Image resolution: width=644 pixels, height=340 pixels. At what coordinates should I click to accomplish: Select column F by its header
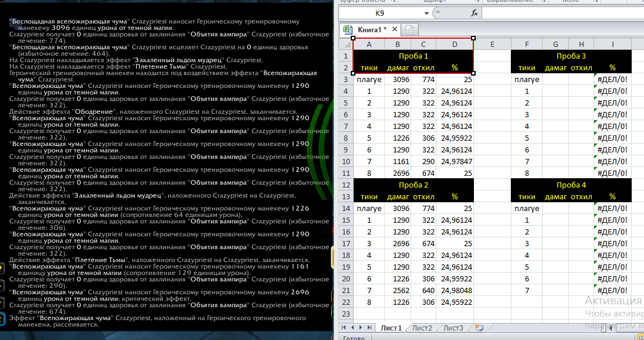tap(527, 44)
